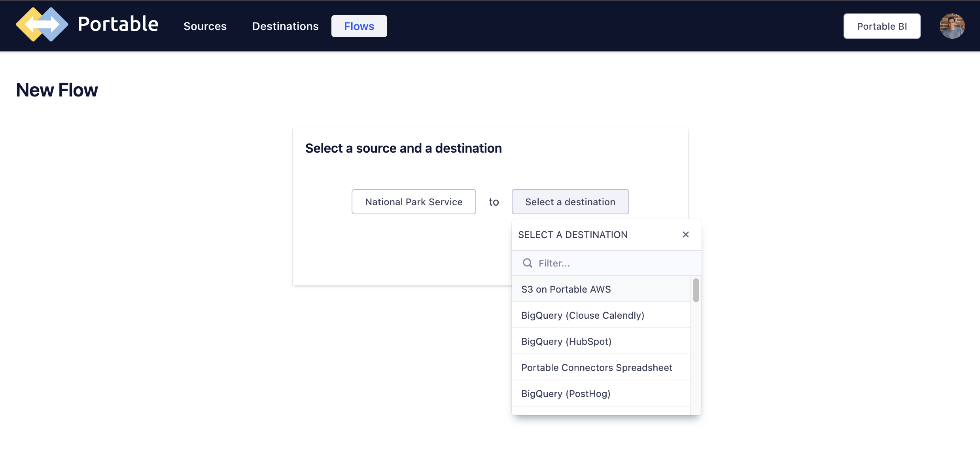Screen dimensions: 980x450
Task: Click the close X icon on destination selector
Action: tap(686, 234)
